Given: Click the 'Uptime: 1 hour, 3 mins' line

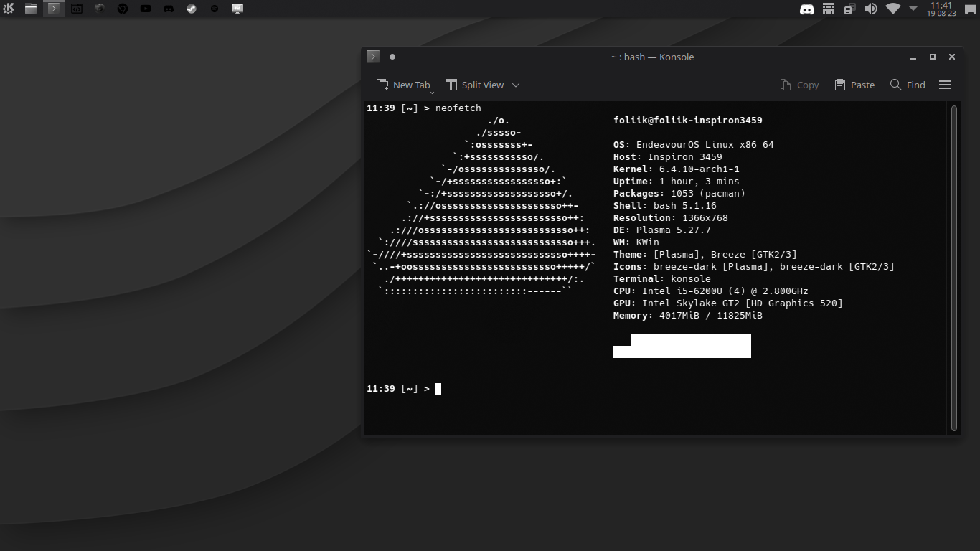Looking at the screenshot, I should [x=677, y=182].
